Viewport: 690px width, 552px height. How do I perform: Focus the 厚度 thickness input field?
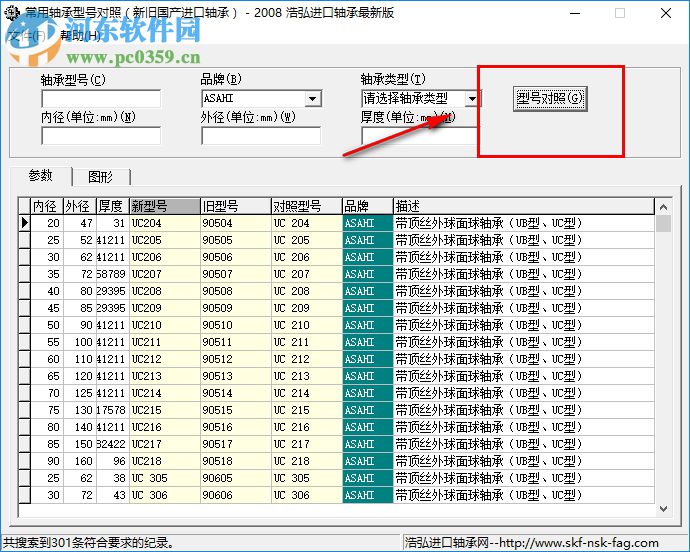tap(419, 136)
